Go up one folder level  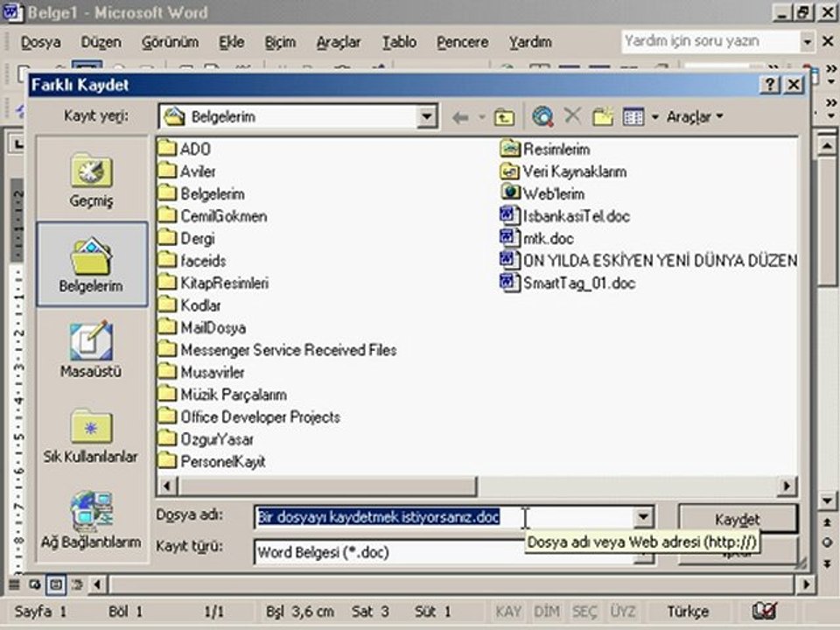click(504, 116)
